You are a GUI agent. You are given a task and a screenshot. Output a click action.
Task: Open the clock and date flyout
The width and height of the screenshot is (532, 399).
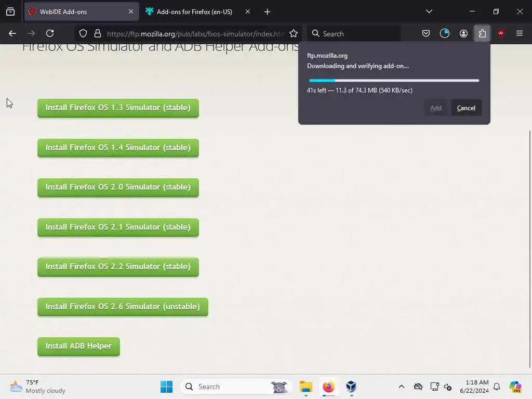pyautogui.click(x=474, y=387)
